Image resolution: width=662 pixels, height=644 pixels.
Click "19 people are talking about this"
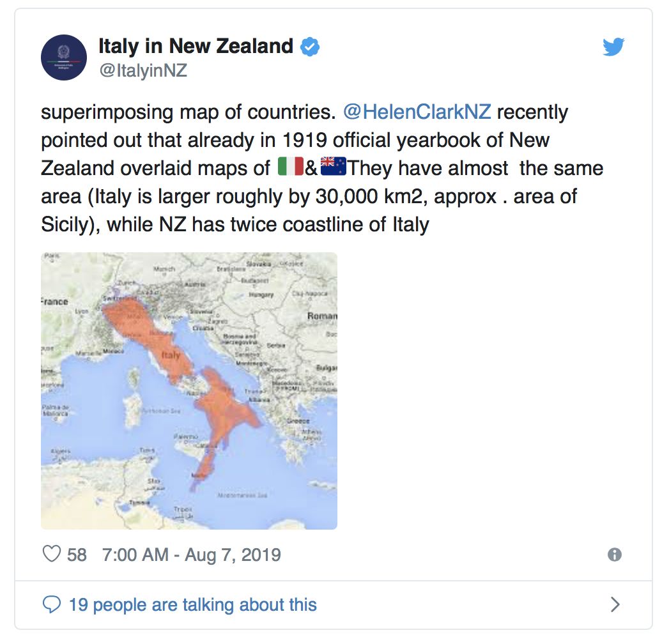192,604
